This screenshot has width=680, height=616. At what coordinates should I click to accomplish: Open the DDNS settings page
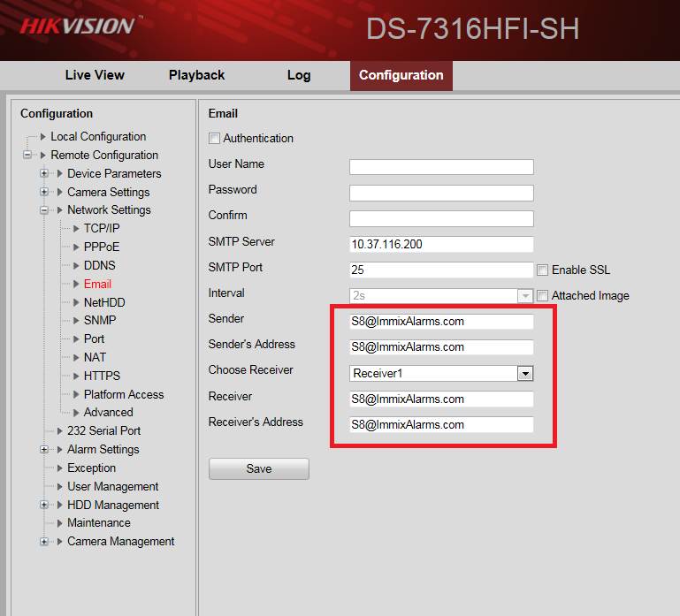pyautogui.click(x=99, y=265)
